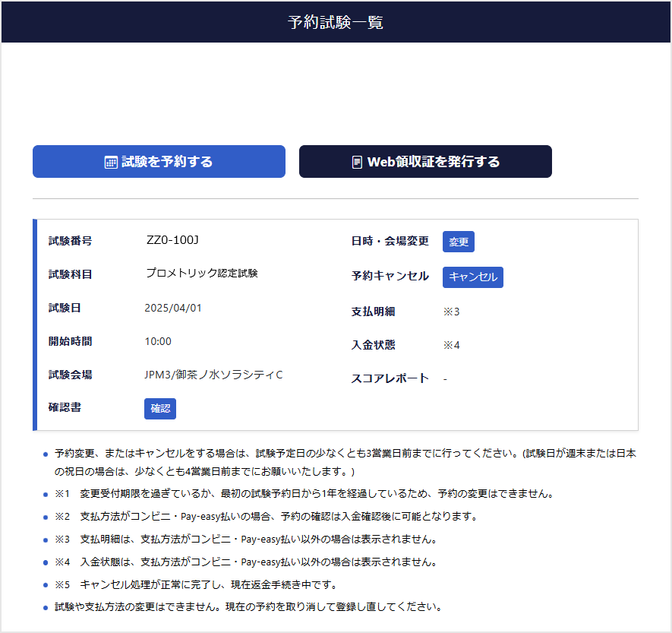Viewport: 672px width, 633px height.
Task: Click the ※1 note about change deadline
Action: [x=304, y=494]
